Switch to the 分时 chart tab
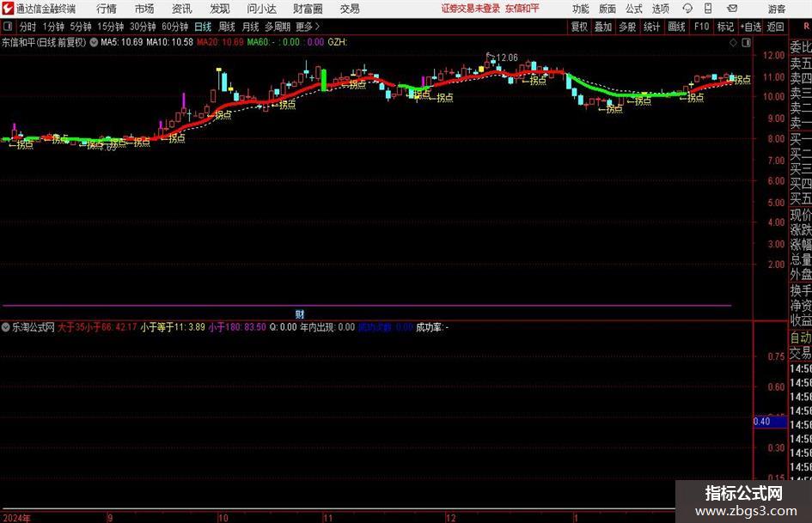This screenshot has height=523, width=812. pos(28,27)
